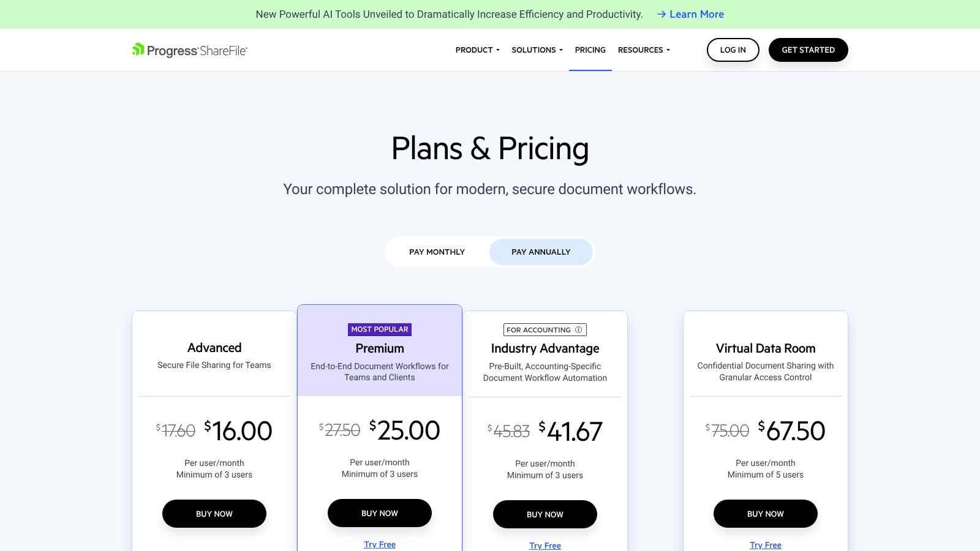980x551 pixels.
Task: Click the info icon beside For Accounting
Action: pyautogui.click(x=578, y=330)
